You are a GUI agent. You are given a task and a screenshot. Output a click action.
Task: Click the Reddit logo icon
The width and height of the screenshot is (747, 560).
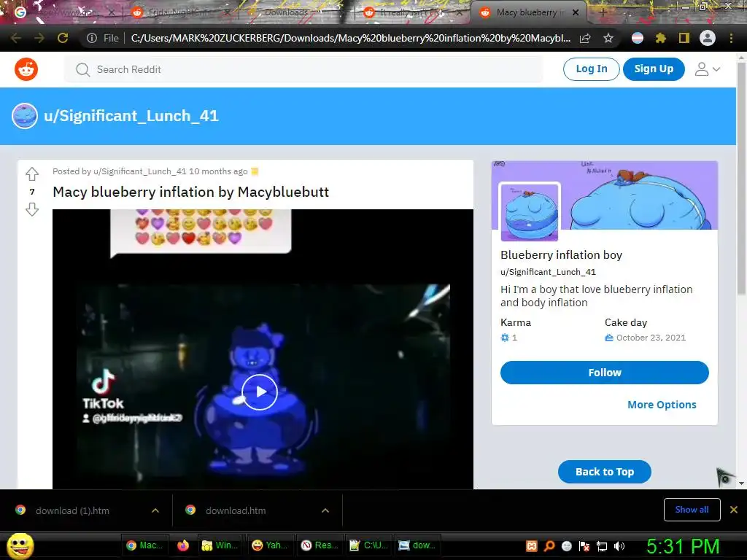pos(26,69)
